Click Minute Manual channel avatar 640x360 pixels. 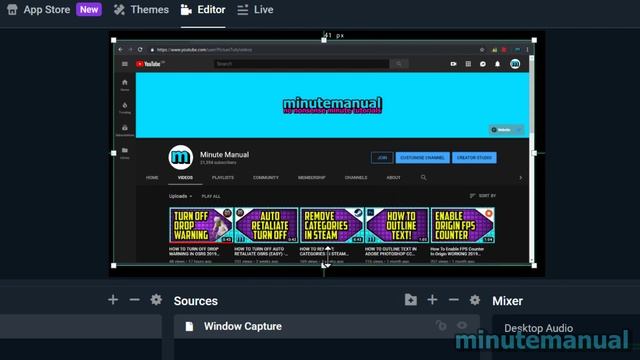pos(180,157)
